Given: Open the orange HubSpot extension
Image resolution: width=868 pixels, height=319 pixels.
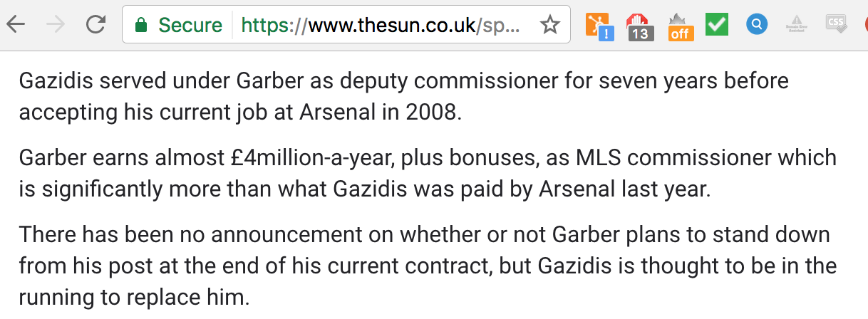Looking at the screenshot, I should 599,26.
